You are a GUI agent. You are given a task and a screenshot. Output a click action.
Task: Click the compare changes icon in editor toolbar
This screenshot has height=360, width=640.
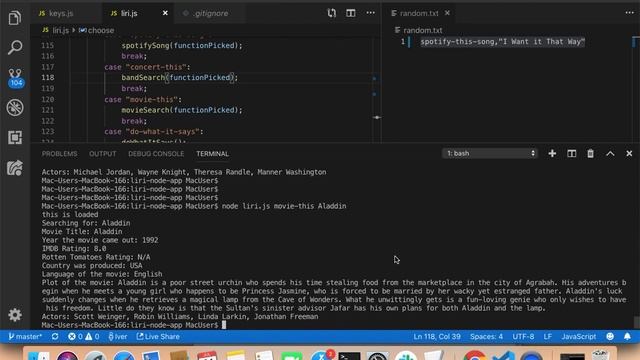click(x=331, y=13)
